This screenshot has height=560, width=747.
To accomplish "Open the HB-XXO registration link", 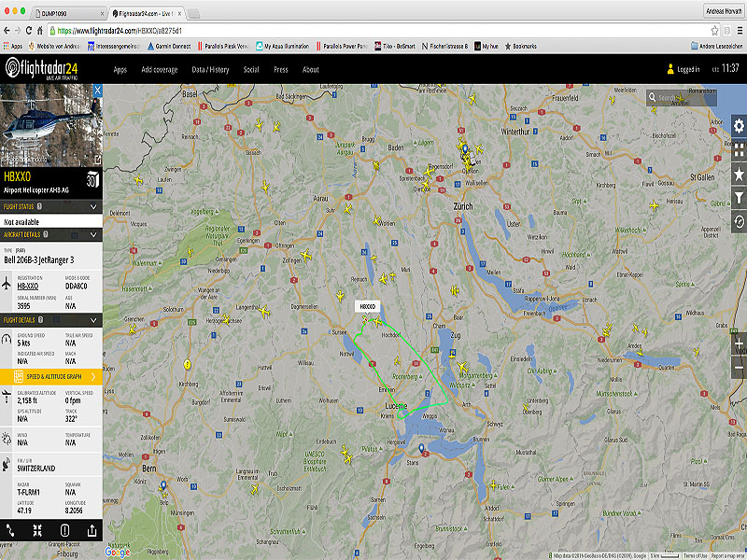I will [x=28, y=287].
